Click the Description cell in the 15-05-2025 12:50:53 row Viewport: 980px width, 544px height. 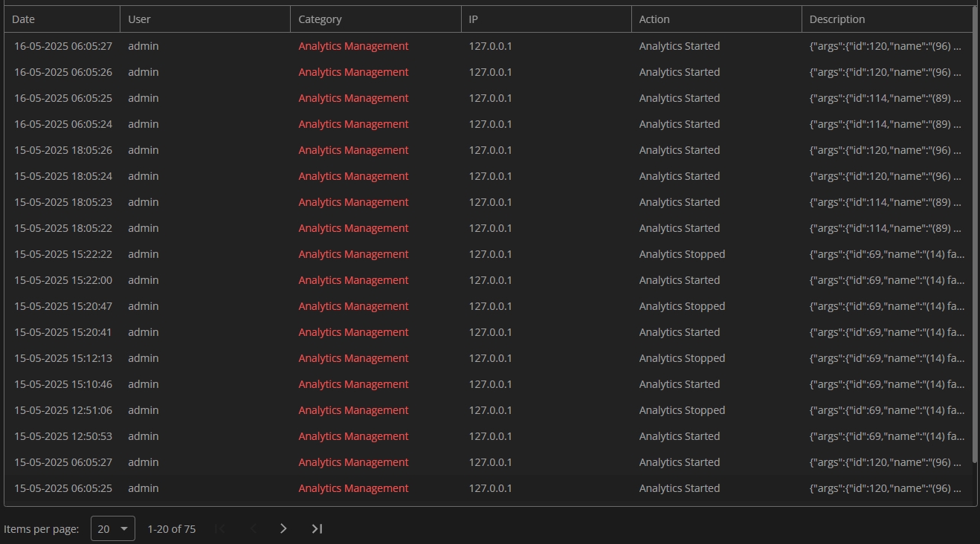tap(887, 436)
